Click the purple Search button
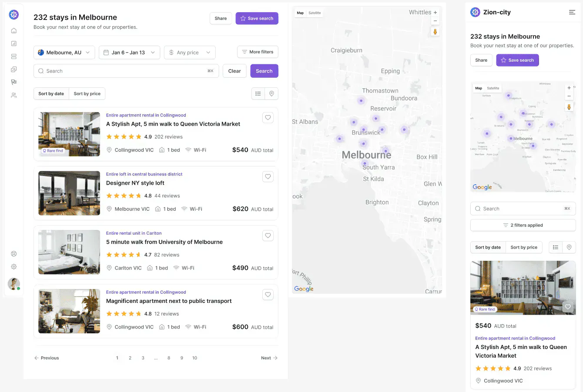Viewport: 583px width, 392px height. coord(264,71)
